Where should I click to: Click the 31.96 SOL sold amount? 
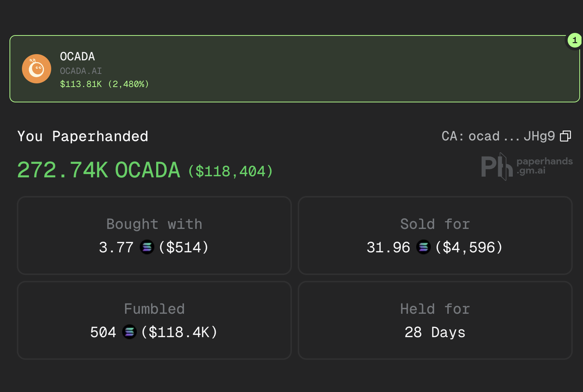388,248
